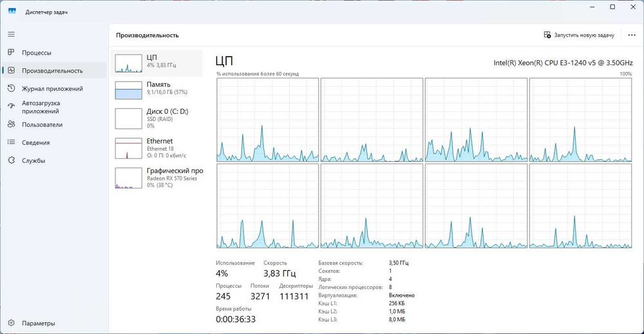Viewport: 644px width, 334px height.
Task: Maximize the Task Manager window
Action: [612, 7]
